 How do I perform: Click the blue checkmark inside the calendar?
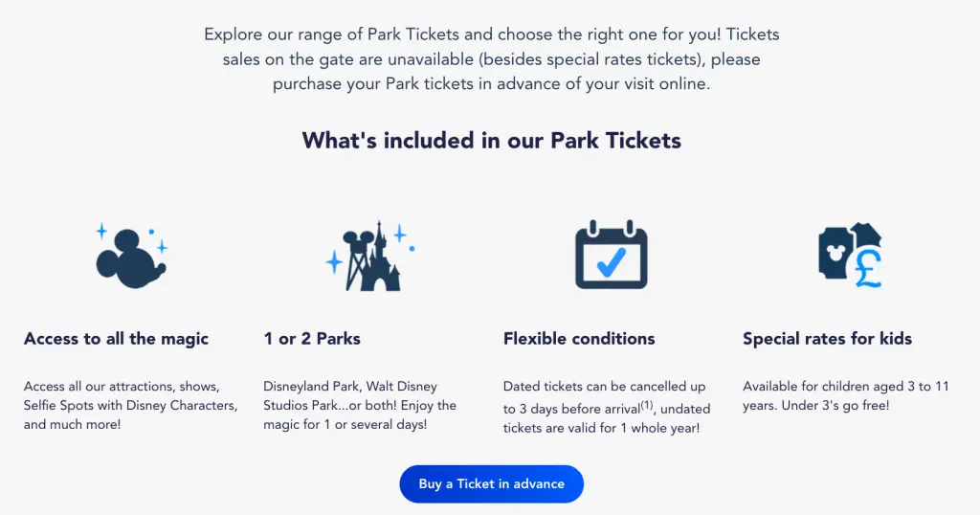(612, 262)
